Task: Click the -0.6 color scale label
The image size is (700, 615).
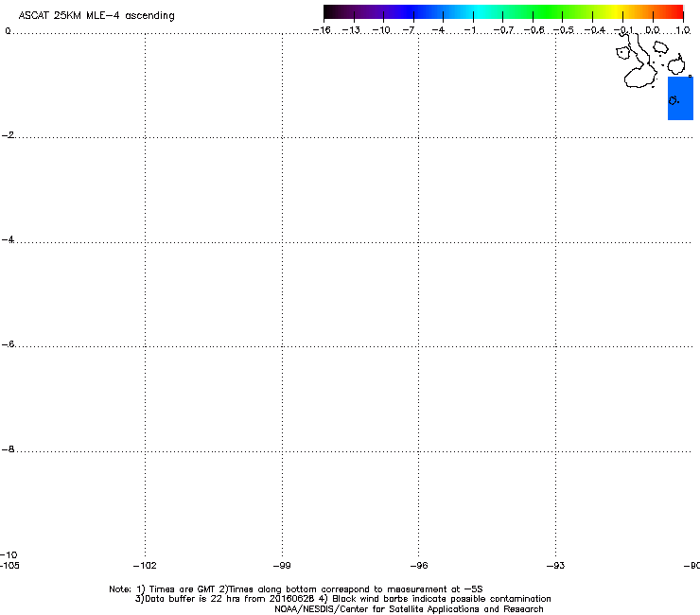Action: pos(534,30)
